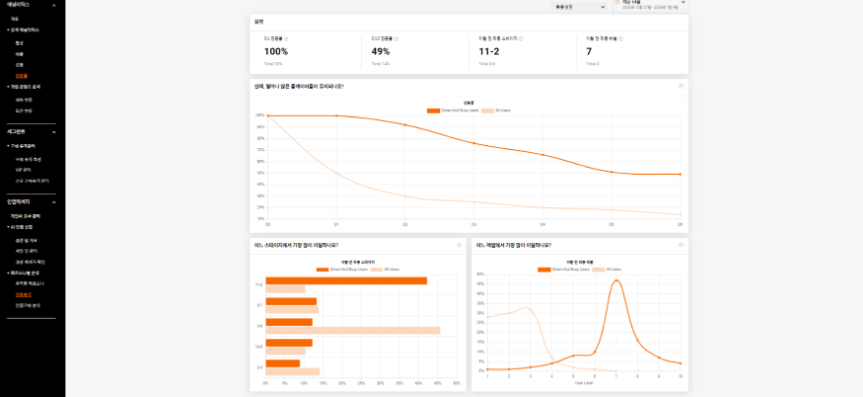Open the 매출 item under 상세 애널리틱스
The height and width of the screenshot is (397, 863).
point(19,54)
